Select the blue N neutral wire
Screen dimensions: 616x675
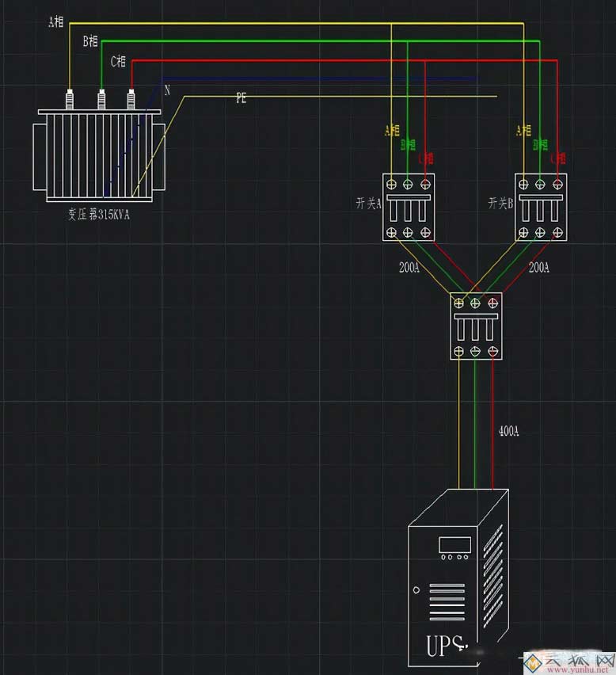click(x=318, y=78)
